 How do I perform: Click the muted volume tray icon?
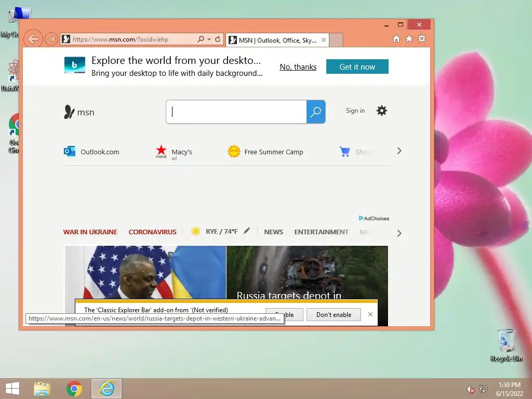point(470,389)
